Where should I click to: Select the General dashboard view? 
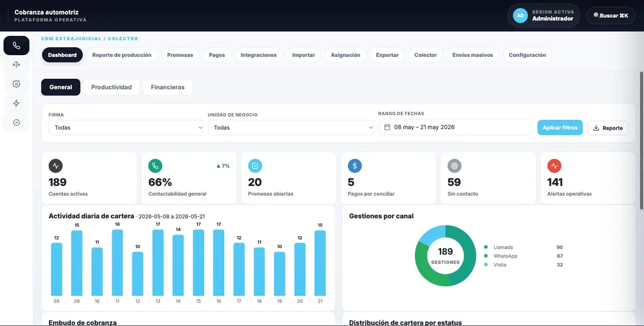pos(61,87)
